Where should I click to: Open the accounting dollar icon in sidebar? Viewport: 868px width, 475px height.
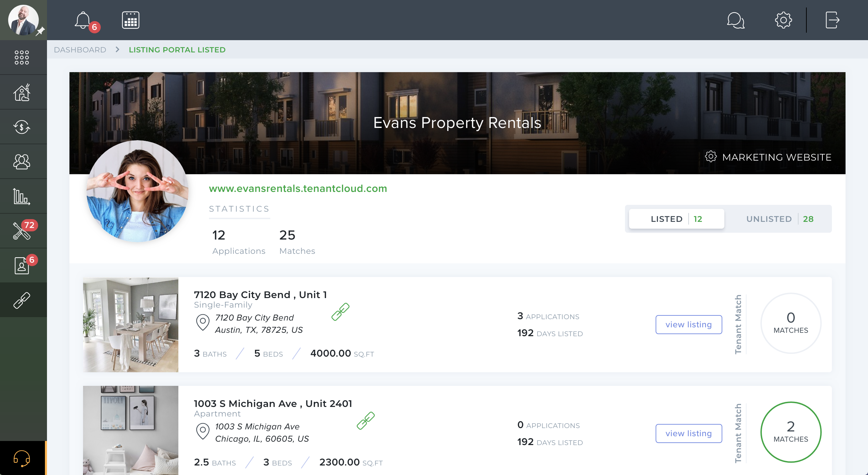pos(22,127)
